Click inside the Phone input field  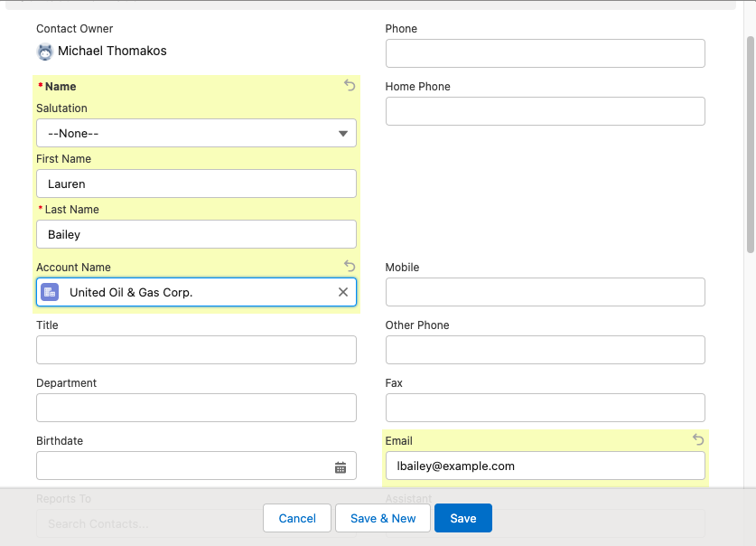click(545, 53)
